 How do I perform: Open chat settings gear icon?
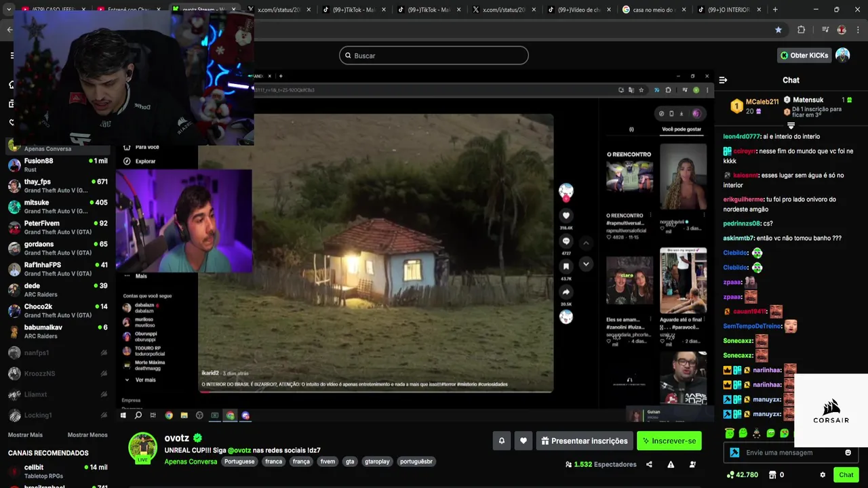pyautogui.click(x=823, y=475)
